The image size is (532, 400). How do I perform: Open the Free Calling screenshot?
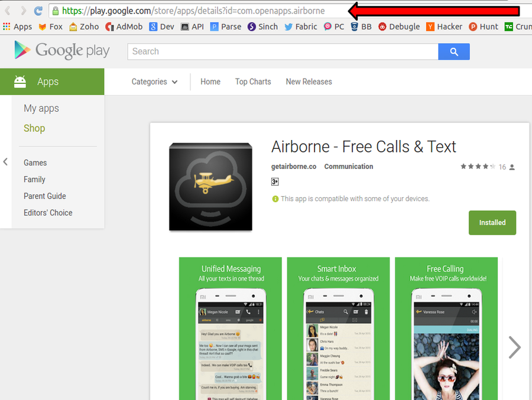click(446, 329)
